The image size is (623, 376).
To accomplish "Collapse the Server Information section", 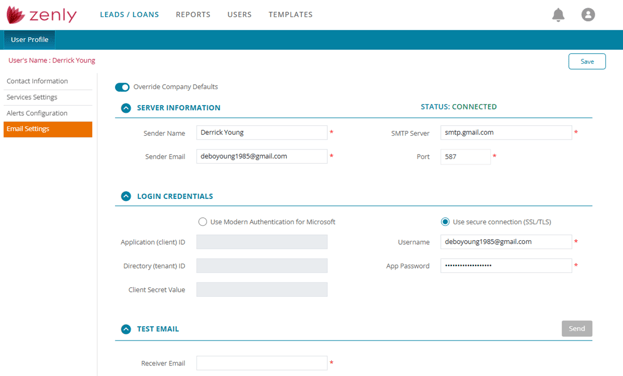I will pos(126,108).
